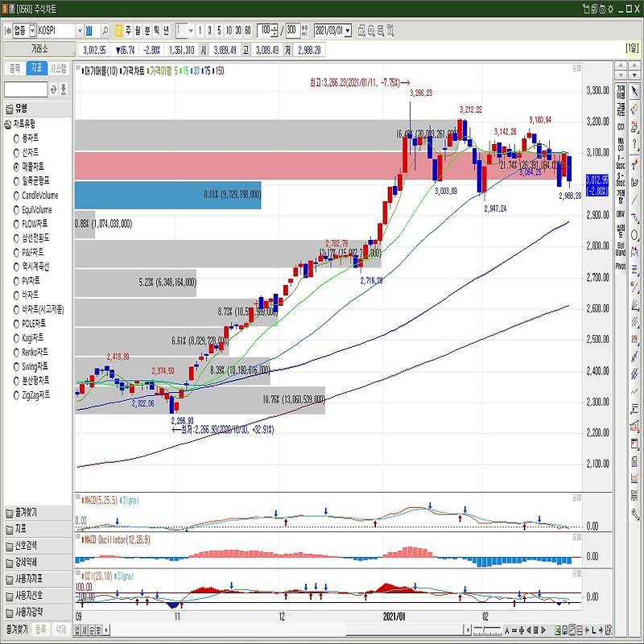Screen dimensions: 644x644
Task: Click the download arrow icon beside search box
Action: tap(64, 89)
